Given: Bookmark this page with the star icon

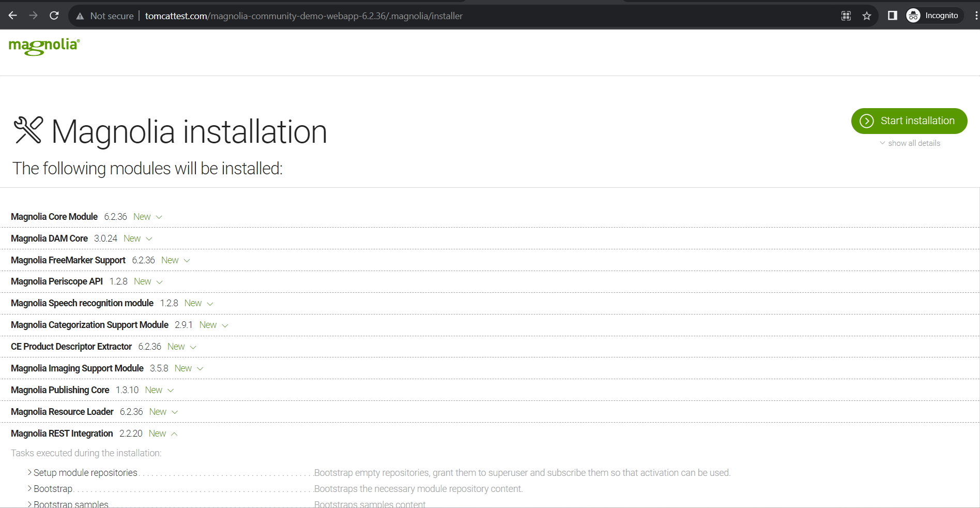Looking at the screenshot, I should pos(867,16).
